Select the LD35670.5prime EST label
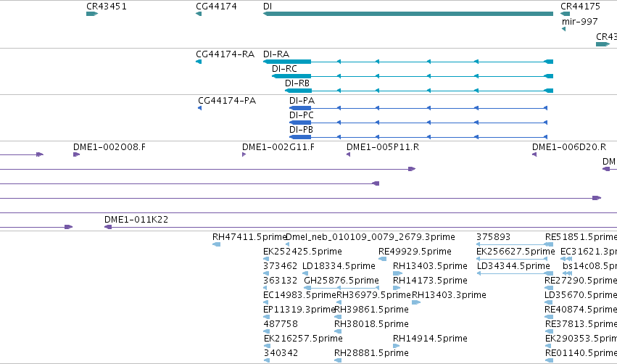617x364 pixels. tap(581, 294)
